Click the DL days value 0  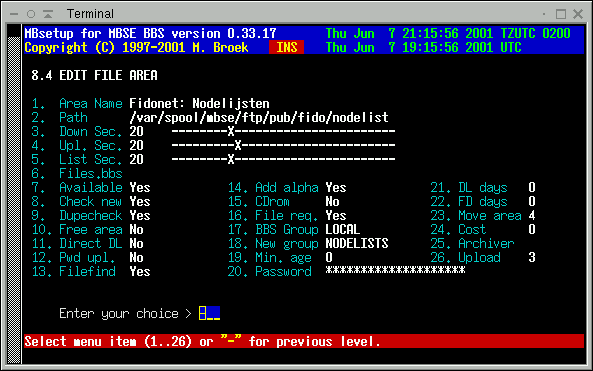532,187
